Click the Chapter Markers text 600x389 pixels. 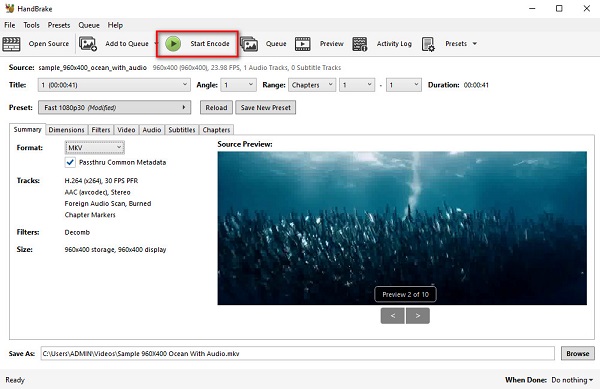coord(90,215)
